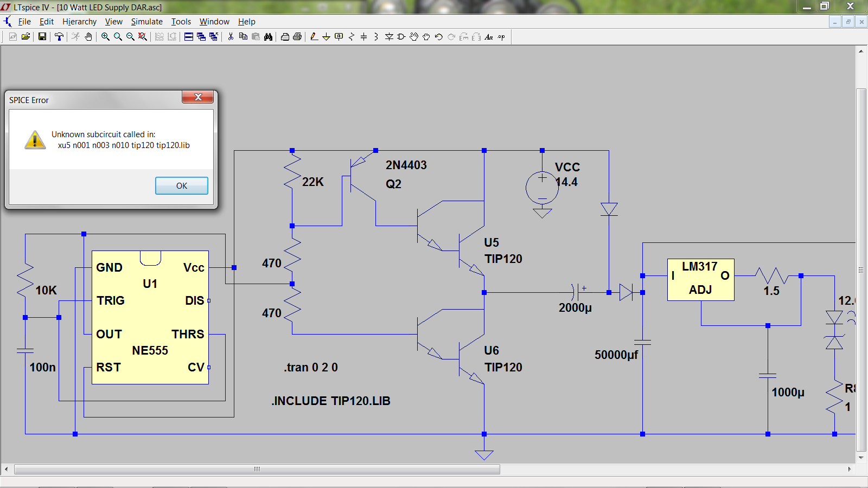Click Zoom to fit icon

click(x=143, y=37)
